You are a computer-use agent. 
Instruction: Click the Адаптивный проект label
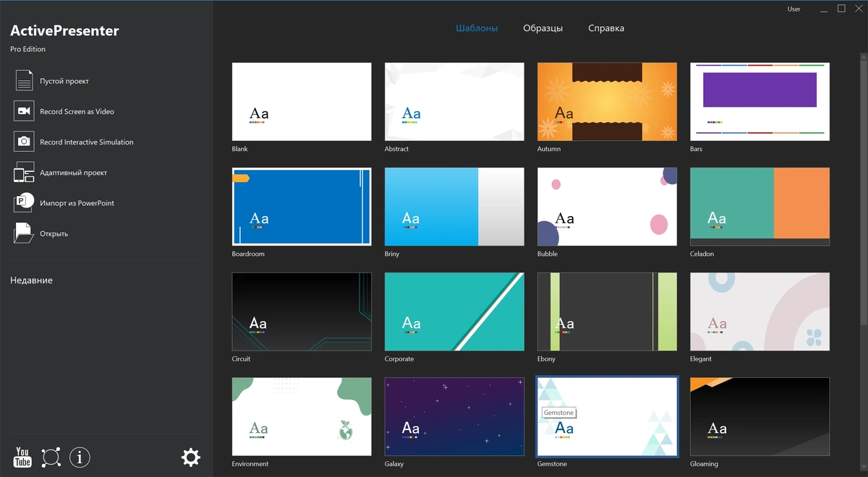73,173
